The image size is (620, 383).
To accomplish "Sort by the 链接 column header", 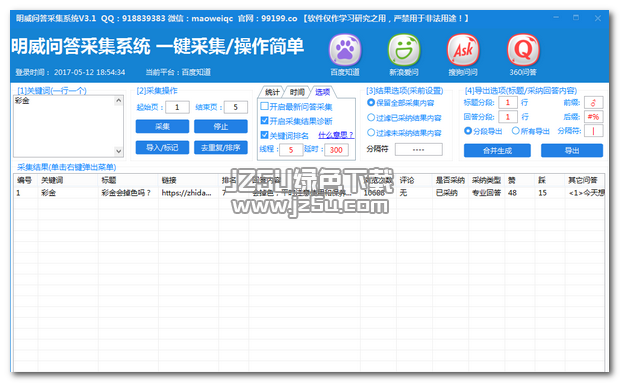I will pyautogui.click(x=188, y=180).
